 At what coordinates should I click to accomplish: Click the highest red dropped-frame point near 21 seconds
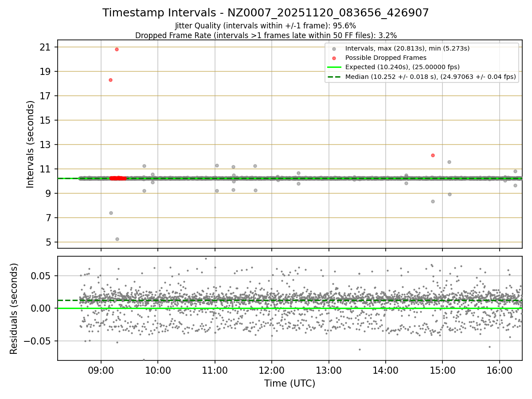117,49
